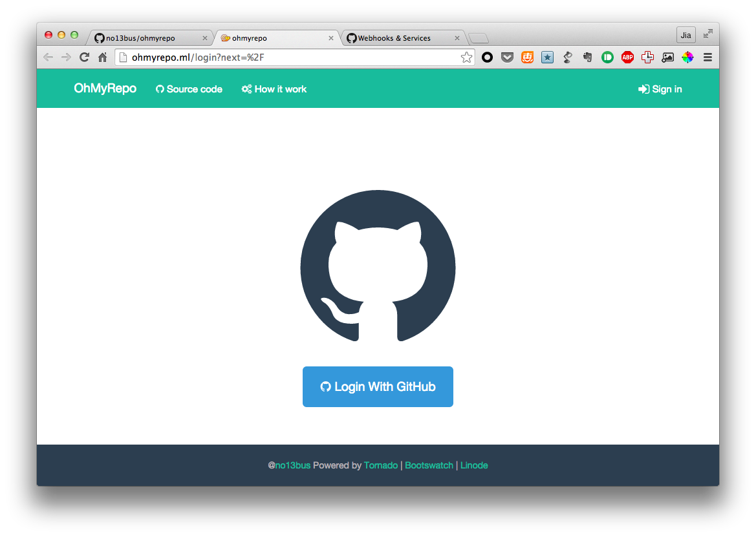Open the Source code nav link
This screenshot has height=537, width=756.
(x=189, y=89)
